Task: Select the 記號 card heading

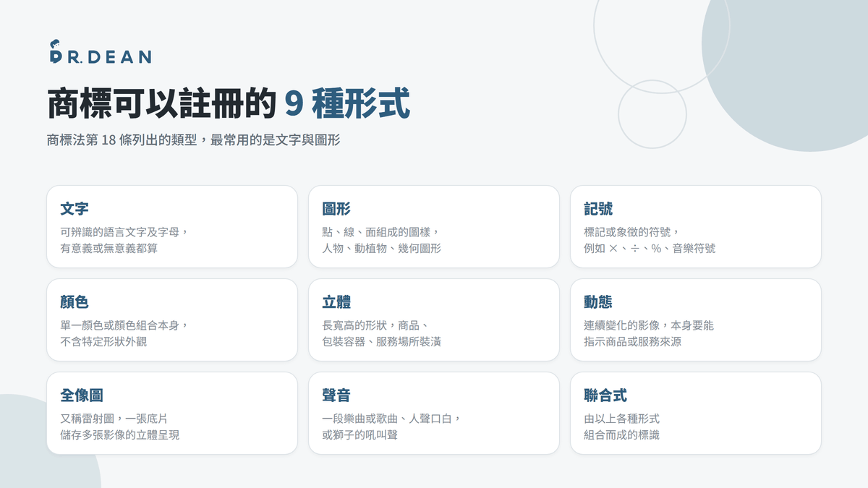Action: coord(598,209)
